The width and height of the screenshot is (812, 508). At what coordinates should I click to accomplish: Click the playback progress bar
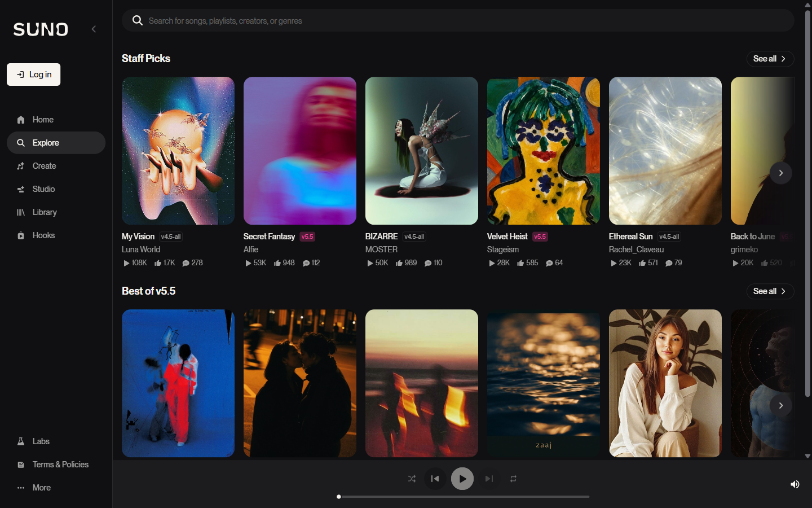pos(464,497)
